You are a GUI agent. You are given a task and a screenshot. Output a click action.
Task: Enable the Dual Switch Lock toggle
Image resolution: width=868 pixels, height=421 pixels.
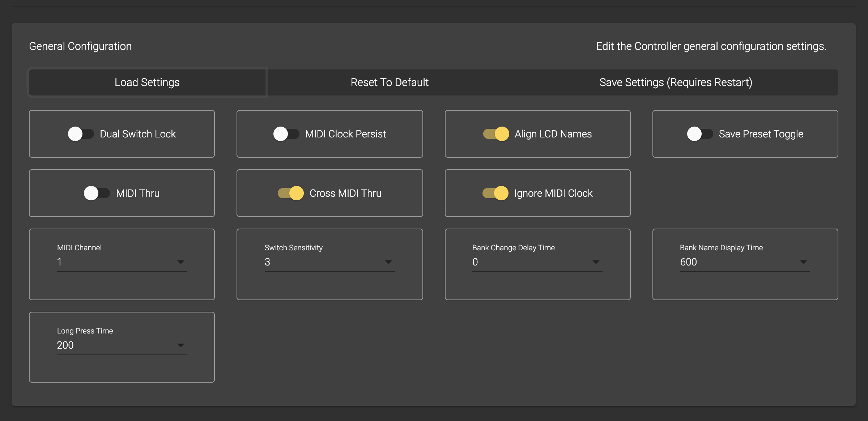coord(81,134)
